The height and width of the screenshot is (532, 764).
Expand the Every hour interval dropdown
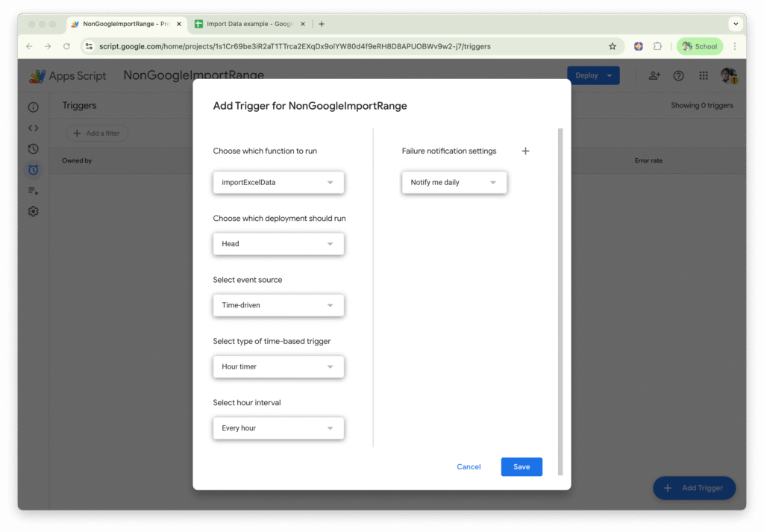point(278,428)
